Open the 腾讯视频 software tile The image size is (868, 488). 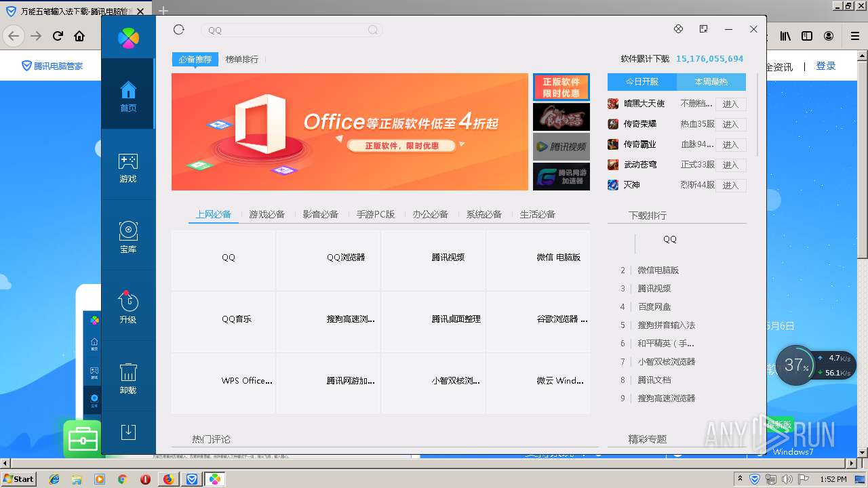coord(433,260)
